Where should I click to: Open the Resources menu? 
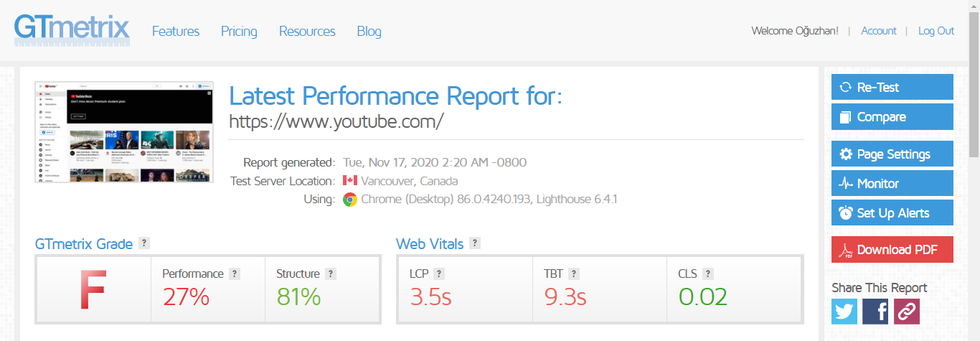coord(307,31)
